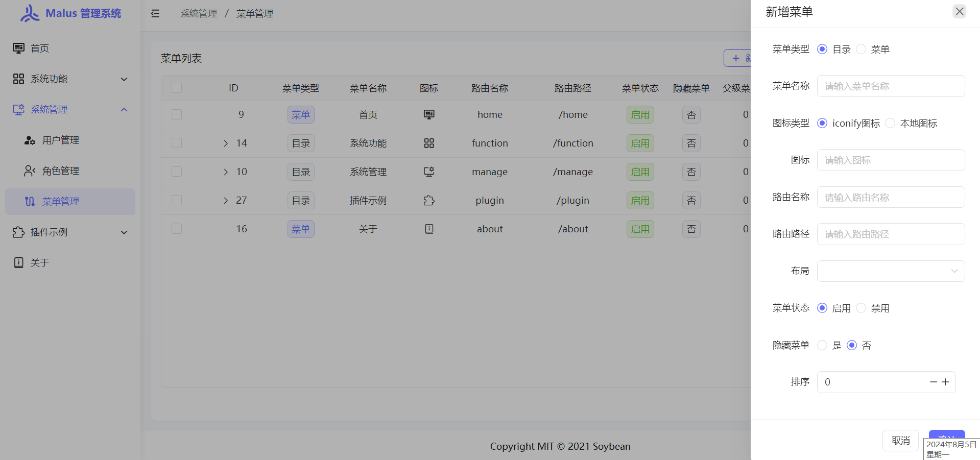Click the grid icon beside 系统功能 in sidebar
Viewport: 980px width, 460px height.
point(18,79)
